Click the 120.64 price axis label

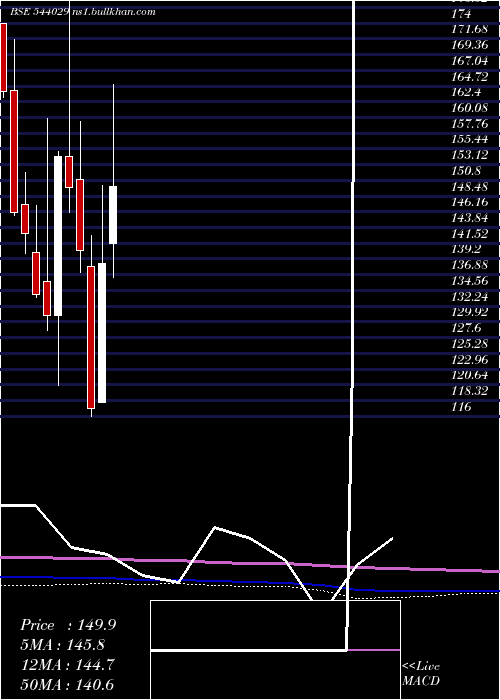click(470, 375)
